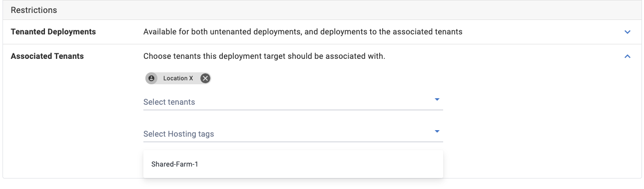Open the Select tenants dropdown arrow
This screenshot has height=189, width=644.
[x=437, y=100]
